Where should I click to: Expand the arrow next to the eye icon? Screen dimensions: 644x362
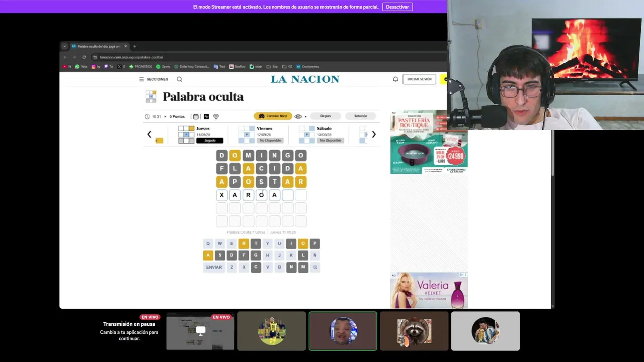[x=305, y=116]
